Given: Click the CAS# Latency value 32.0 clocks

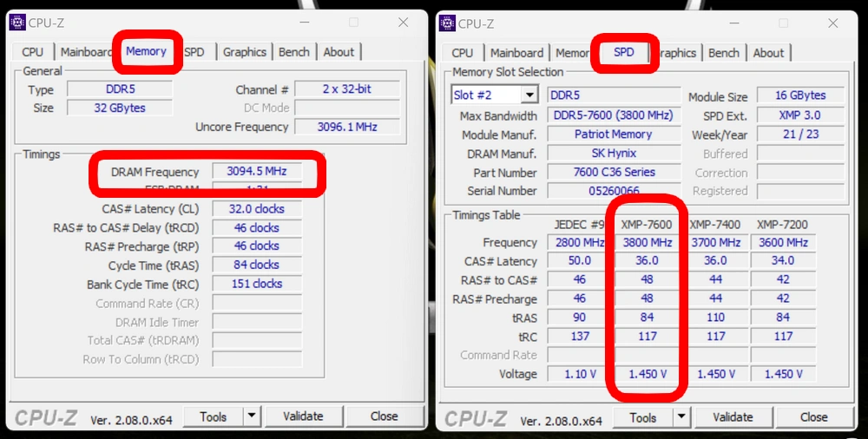Looking at the screenshot, I should click(257, 209).
